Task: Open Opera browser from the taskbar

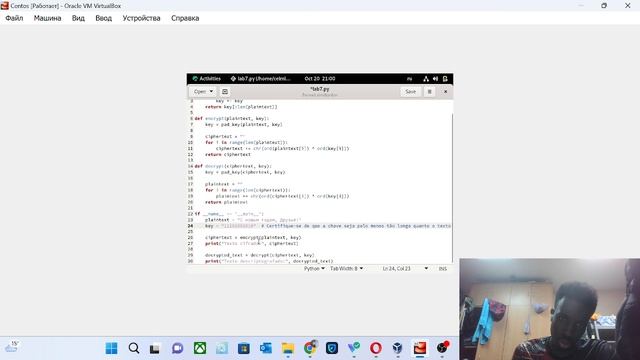Action: point(376,348)
